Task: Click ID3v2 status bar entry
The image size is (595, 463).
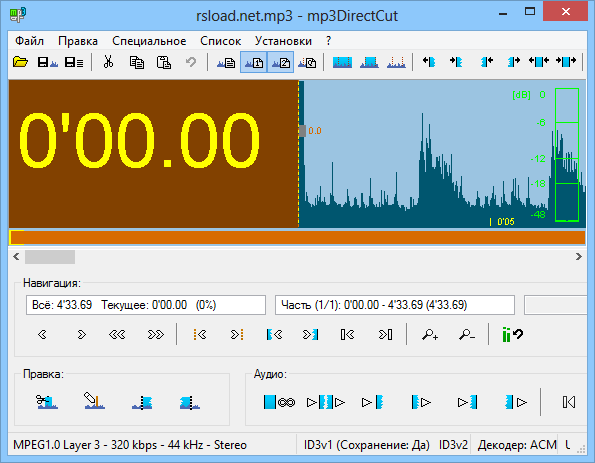Action: pos(453,445)
